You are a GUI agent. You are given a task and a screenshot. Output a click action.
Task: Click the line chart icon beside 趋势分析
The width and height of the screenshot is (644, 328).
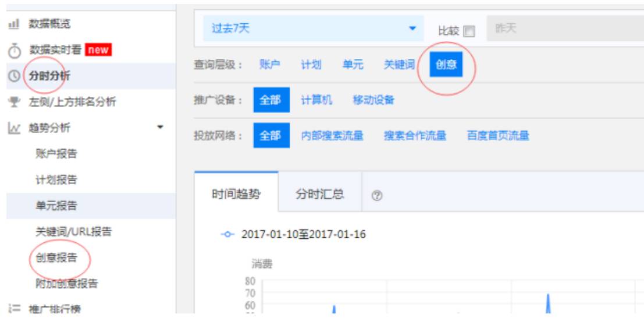(x=14, y=128)
